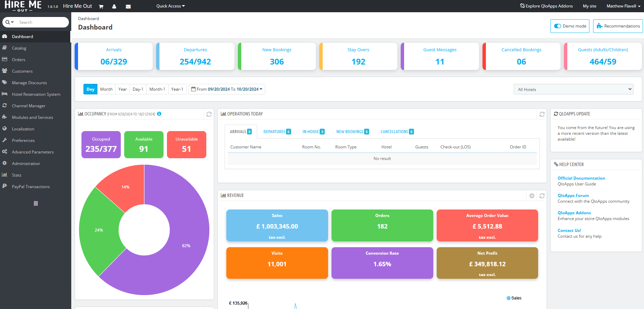
Task: Select the Month time filter
Action: (x=106, y=89)
